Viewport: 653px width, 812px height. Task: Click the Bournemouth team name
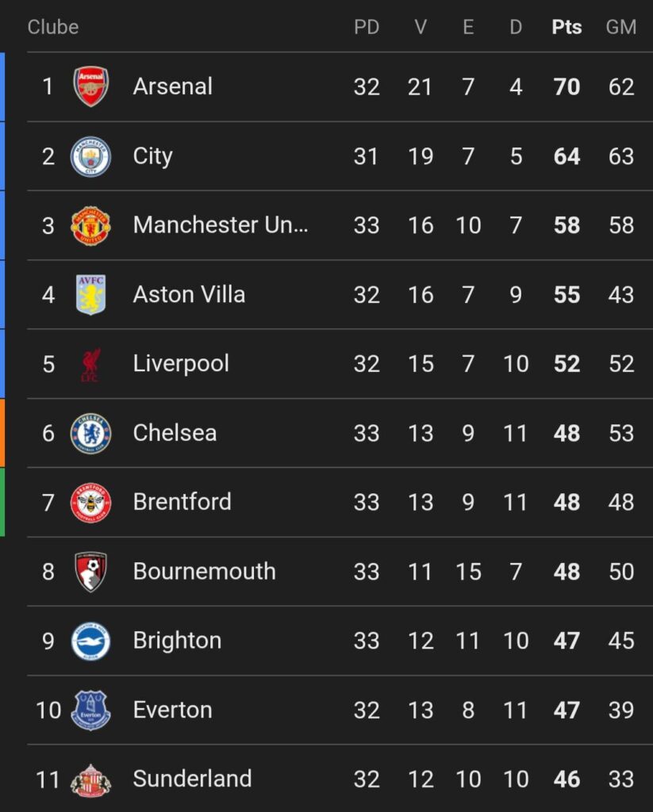pos(204,572)
